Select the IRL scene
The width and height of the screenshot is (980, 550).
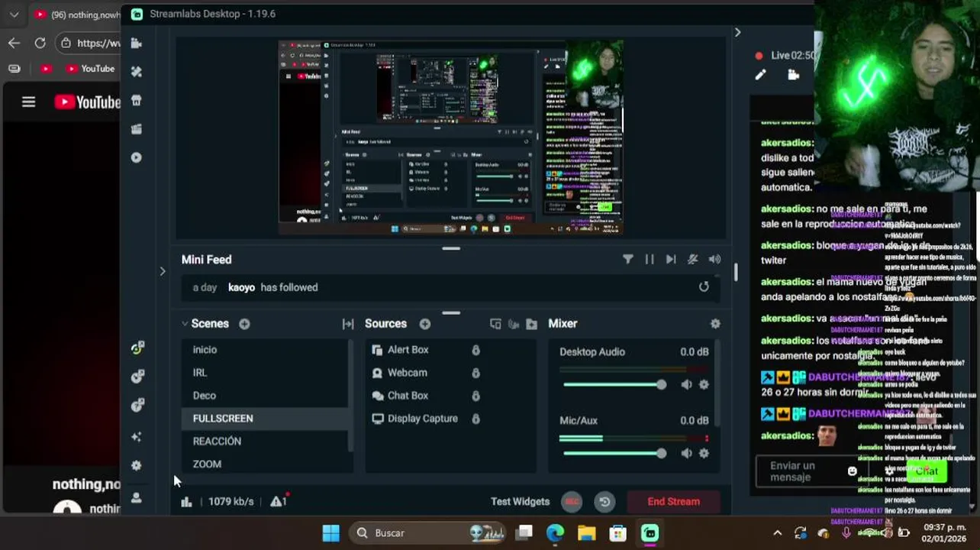[x=264, y=373]
